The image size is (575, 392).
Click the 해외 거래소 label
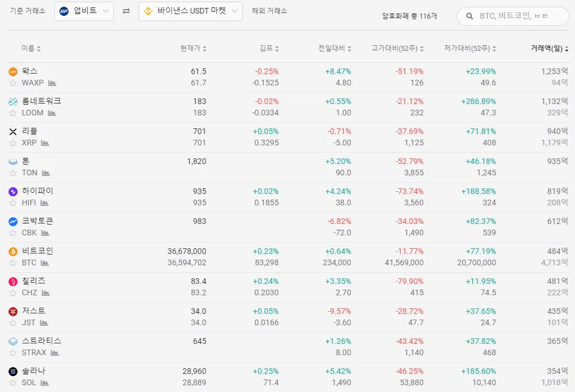[269, 11]
